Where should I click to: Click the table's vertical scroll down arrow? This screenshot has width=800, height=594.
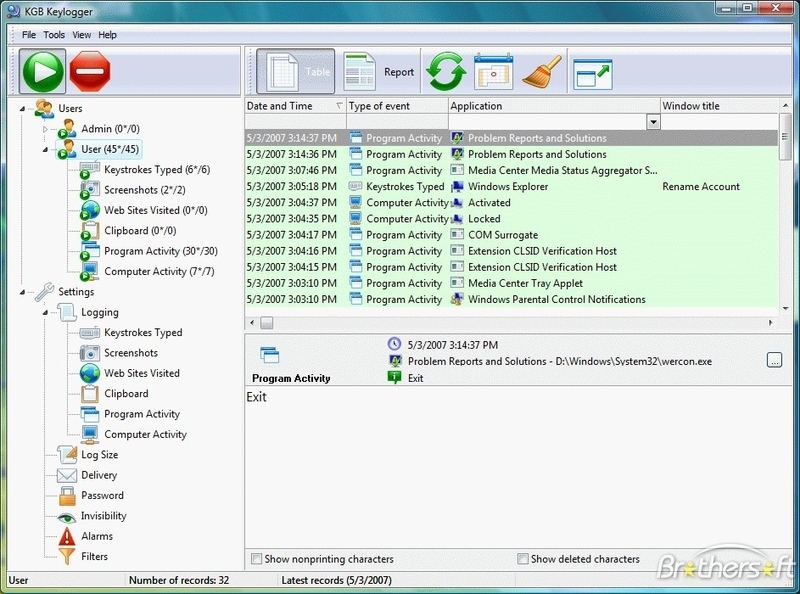click(x=785, y=308)
